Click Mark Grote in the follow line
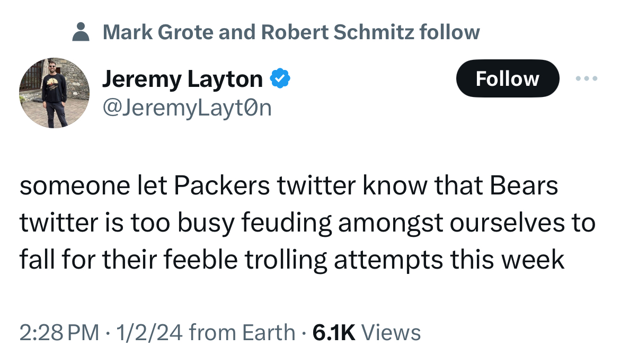The height and width of the screenshot is (364, 620). 157,32
